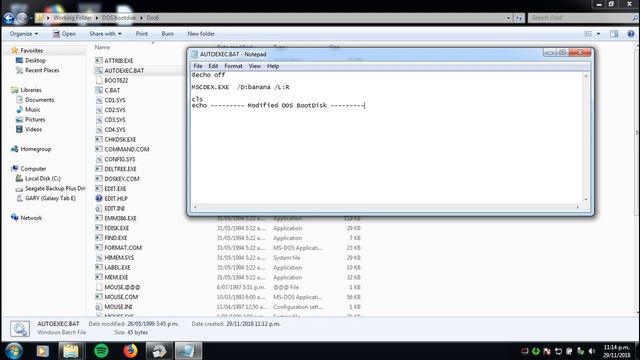Select the BOOT622 file
Image resolution: width=640 pixels, height=360 pixels.
click(116, 80)
